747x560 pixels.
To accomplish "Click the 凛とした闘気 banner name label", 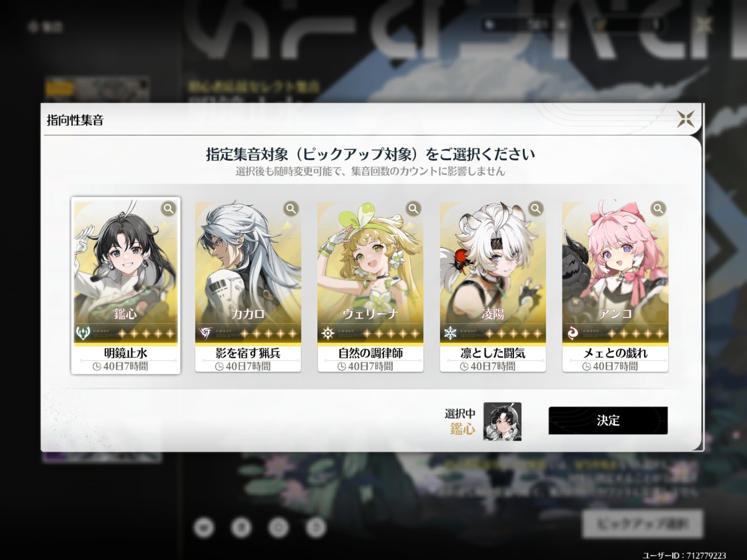I will point(493,353).
